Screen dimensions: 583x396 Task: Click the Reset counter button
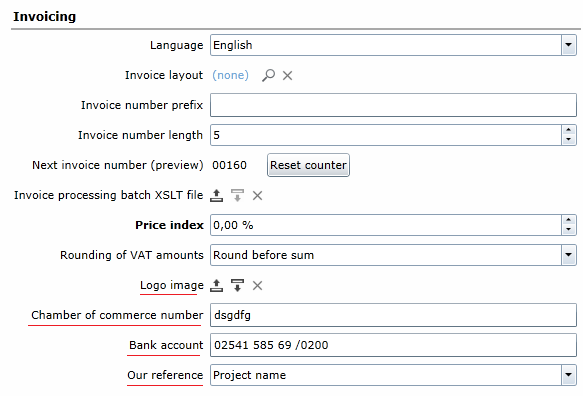tap(308, 165)
